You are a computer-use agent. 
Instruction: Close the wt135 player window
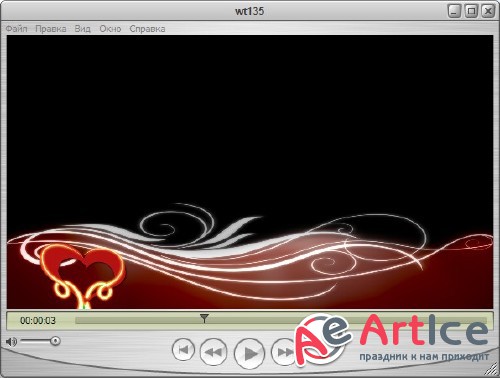coord(488,11)
